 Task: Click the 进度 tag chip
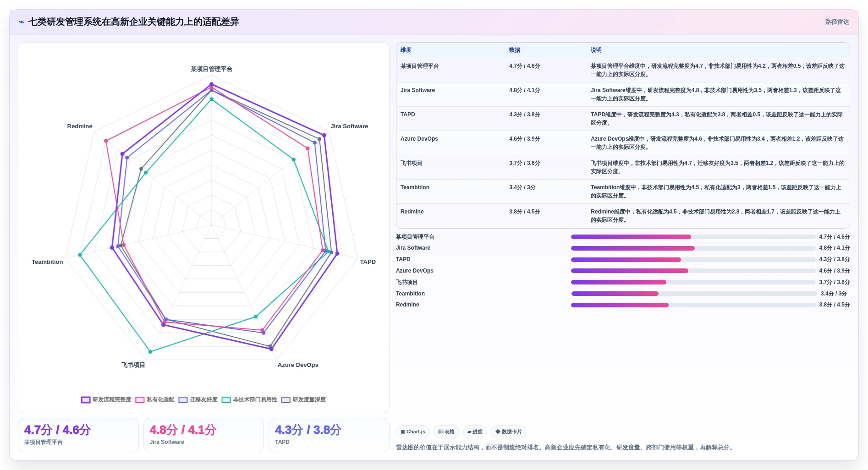pyautogui.click(x=475, y=432)
